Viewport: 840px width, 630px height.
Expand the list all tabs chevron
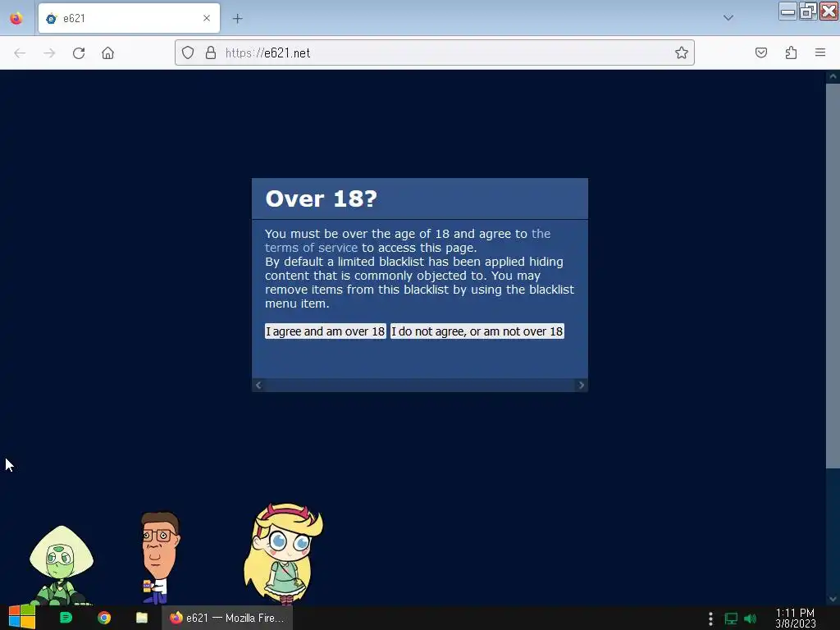pos(728,18)
